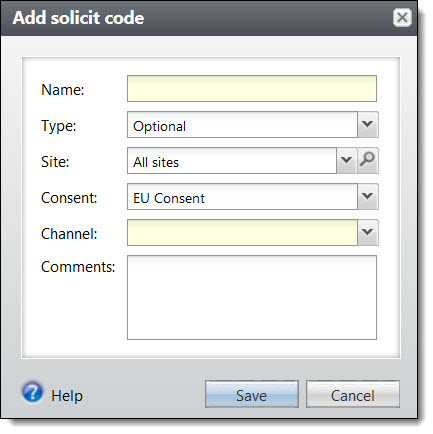
Task: Open the Help text link
Action: coord(67,396)
